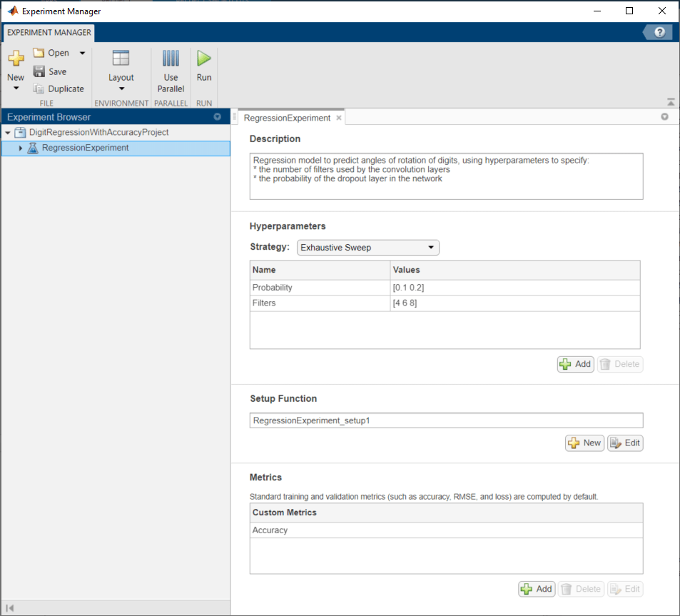Viewport: 680px width, 616px height.
Task: Collapse the toolstrip with the arrow icon
Action: 671,102
